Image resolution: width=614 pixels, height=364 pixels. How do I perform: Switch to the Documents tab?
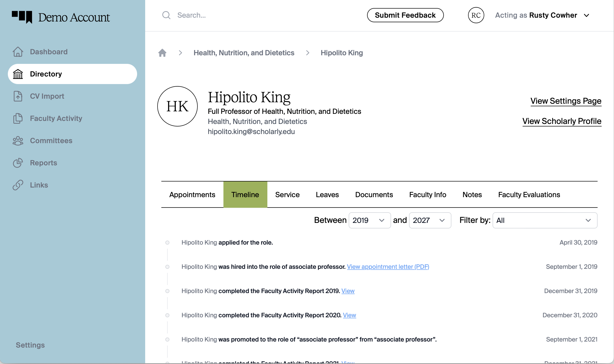374,194
